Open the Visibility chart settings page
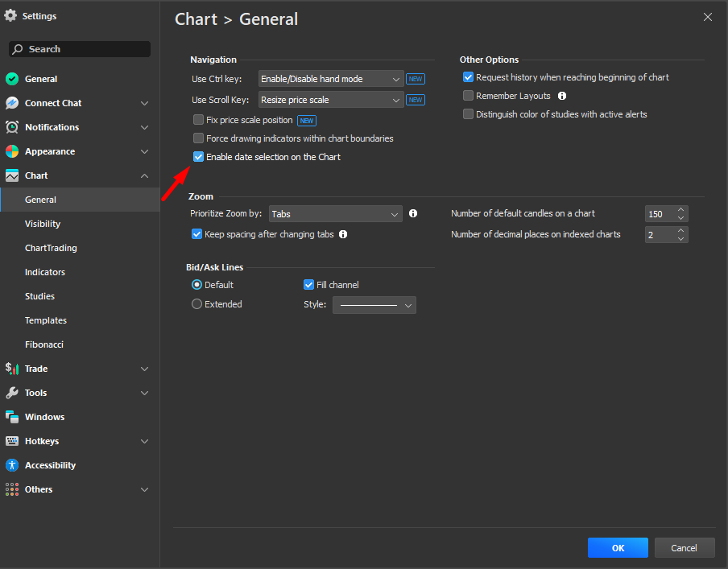 (x=43, y=224)
